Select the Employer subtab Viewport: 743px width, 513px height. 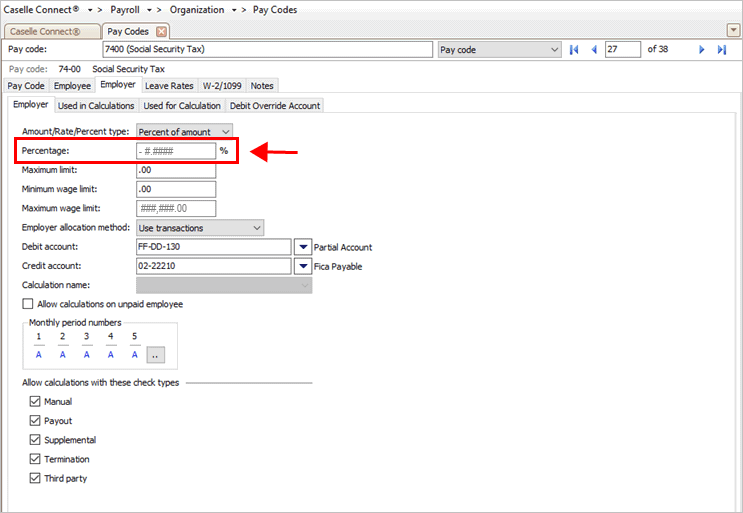pos(31,105)
